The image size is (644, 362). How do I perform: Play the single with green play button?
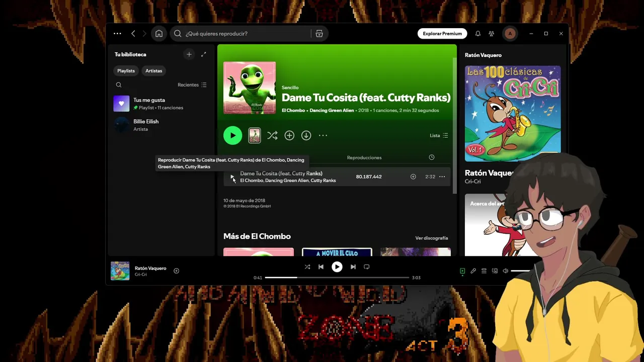[x=232, y=135]
